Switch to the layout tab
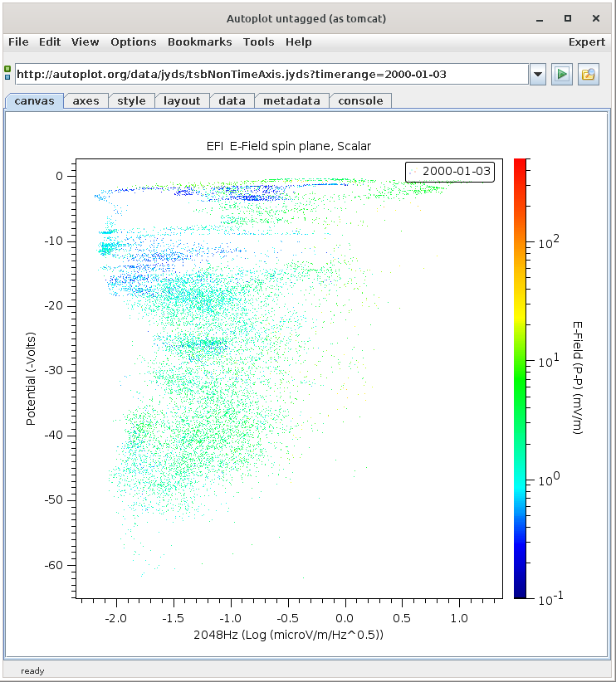 coord(182,100)
